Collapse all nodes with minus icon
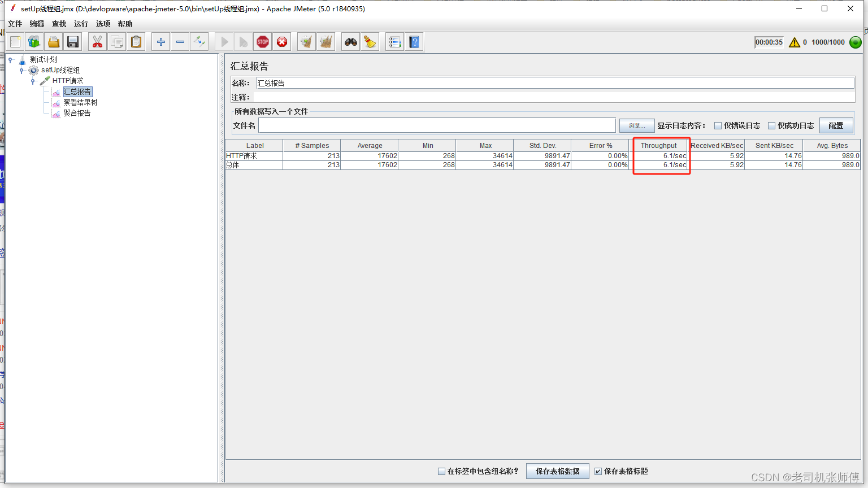 tap(180, 42)
